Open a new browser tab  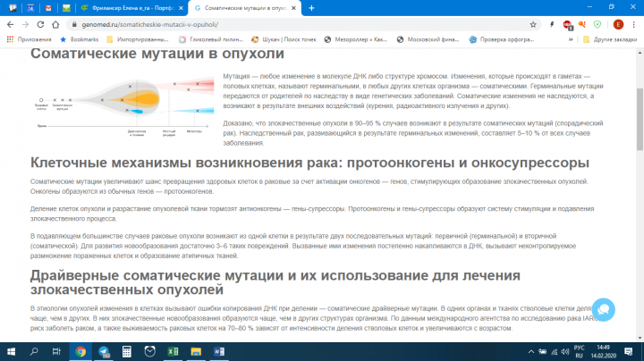[x=311, y=8]
